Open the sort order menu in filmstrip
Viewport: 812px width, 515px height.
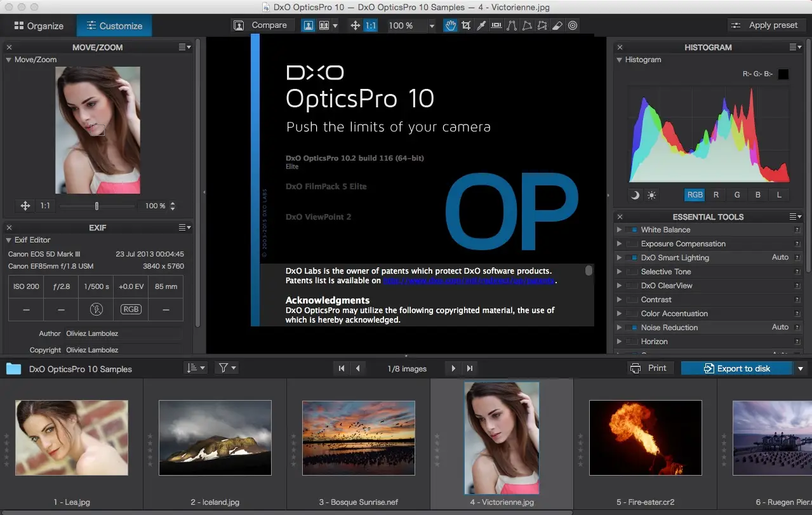[x=195, y=368]
